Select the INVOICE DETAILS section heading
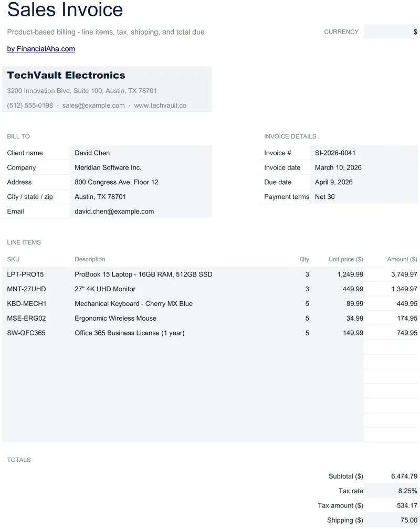420x529 pixels. pyautogui.click(x=290, y=136)
